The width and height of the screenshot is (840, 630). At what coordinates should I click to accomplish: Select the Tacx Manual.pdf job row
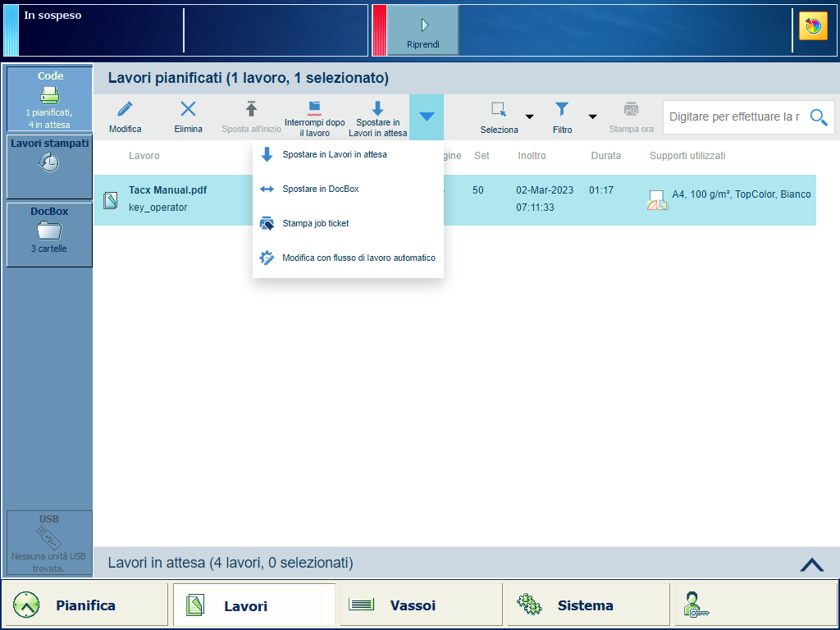454,200
